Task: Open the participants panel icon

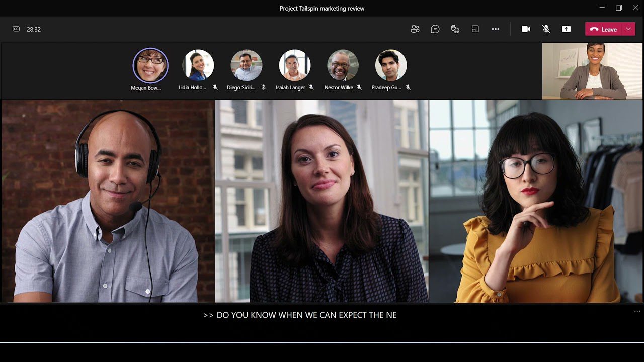Action: 415,29
